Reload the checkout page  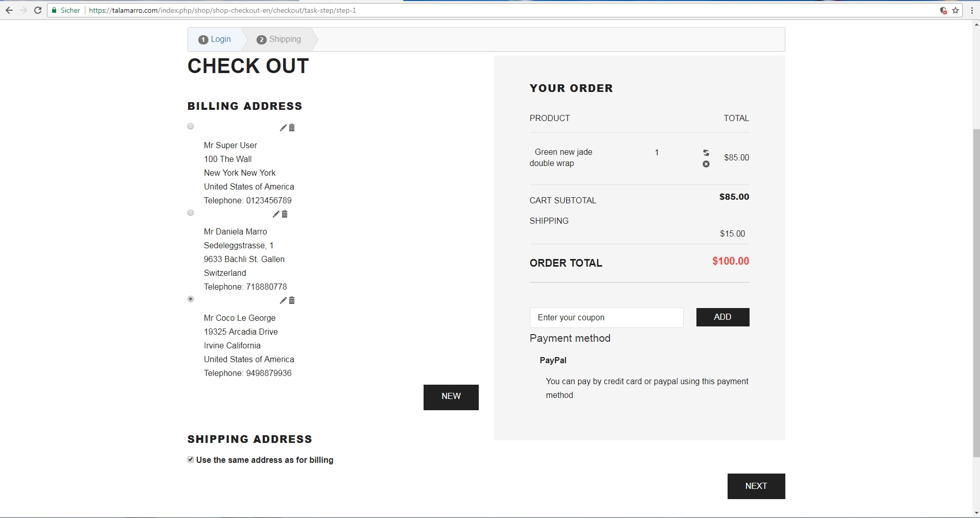tap(38, 10)
